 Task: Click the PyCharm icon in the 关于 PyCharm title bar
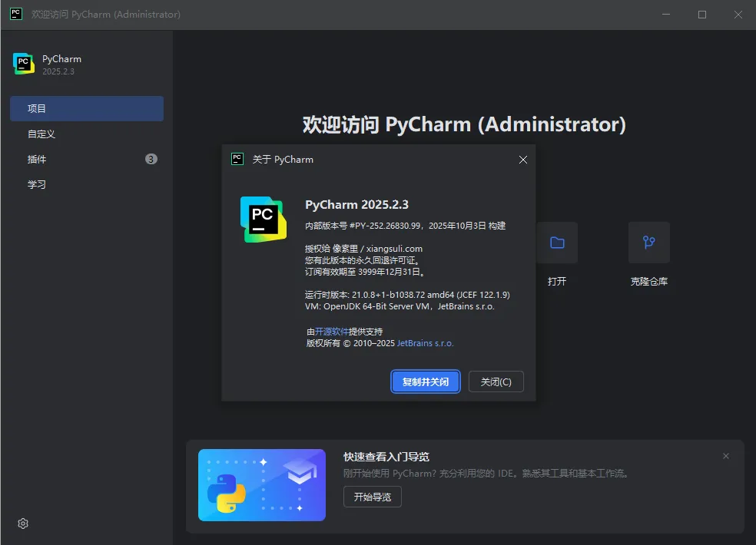click(237, 159)
